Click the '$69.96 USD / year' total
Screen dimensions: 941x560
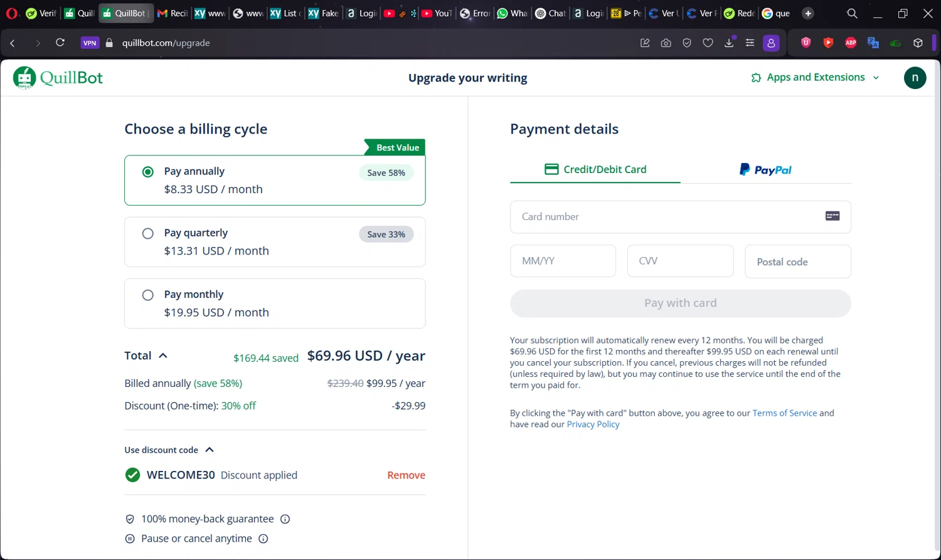[366, 356]
